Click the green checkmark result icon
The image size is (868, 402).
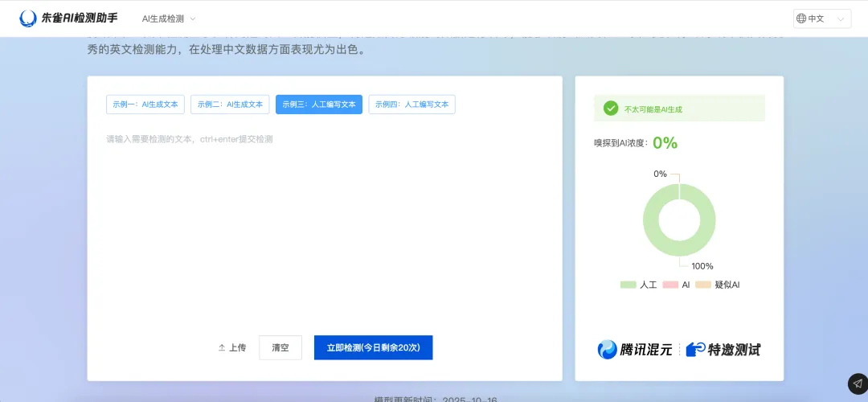click(611, 109)
